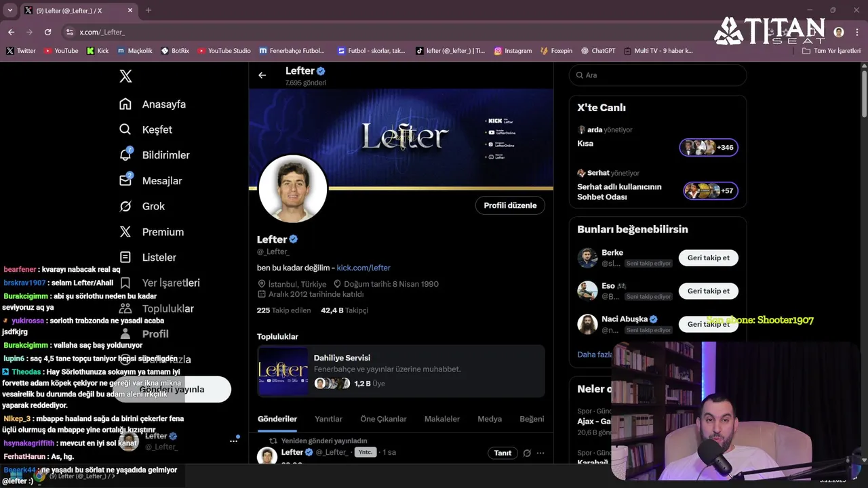Open Tüm Yer İşaretleri folder
This screenshot has width=868, height=488.
[831, 51]
